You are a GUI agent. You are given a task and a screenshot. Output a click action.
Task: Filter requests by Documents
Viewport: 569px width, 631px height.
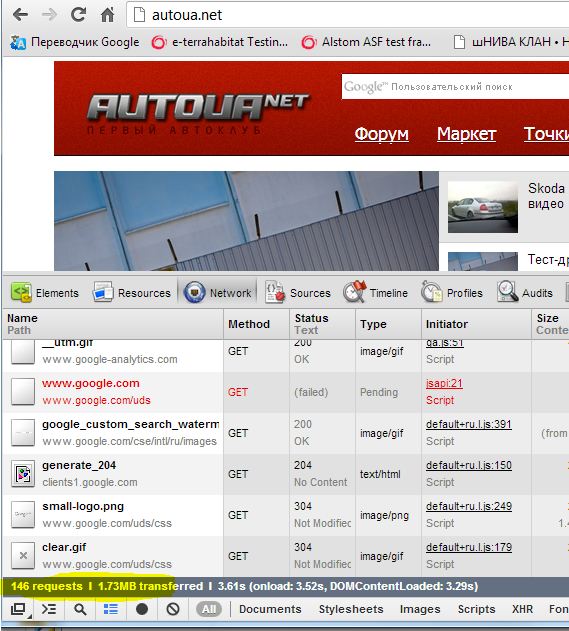[x=270, y=609]
